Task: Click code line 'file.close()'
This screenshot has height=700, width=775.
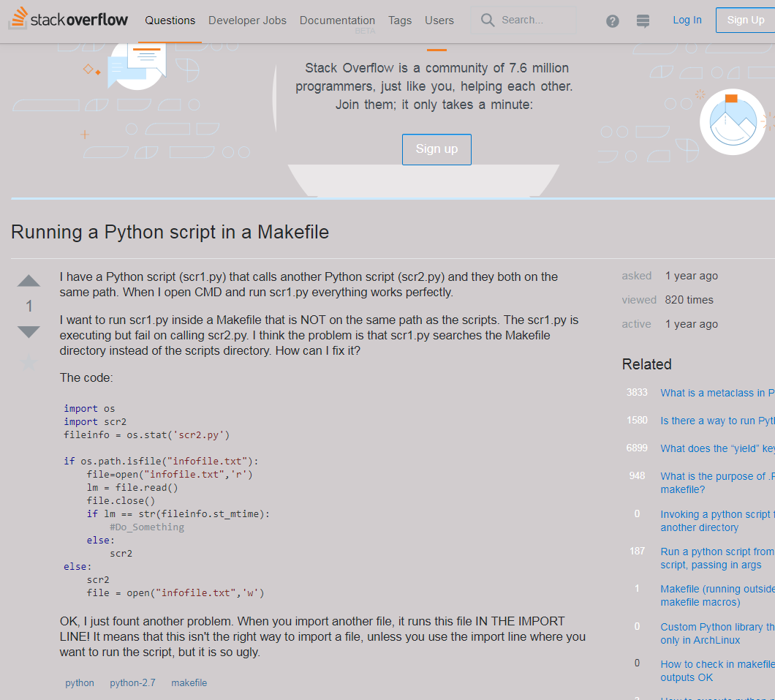Action: click(x=121, y=501)
